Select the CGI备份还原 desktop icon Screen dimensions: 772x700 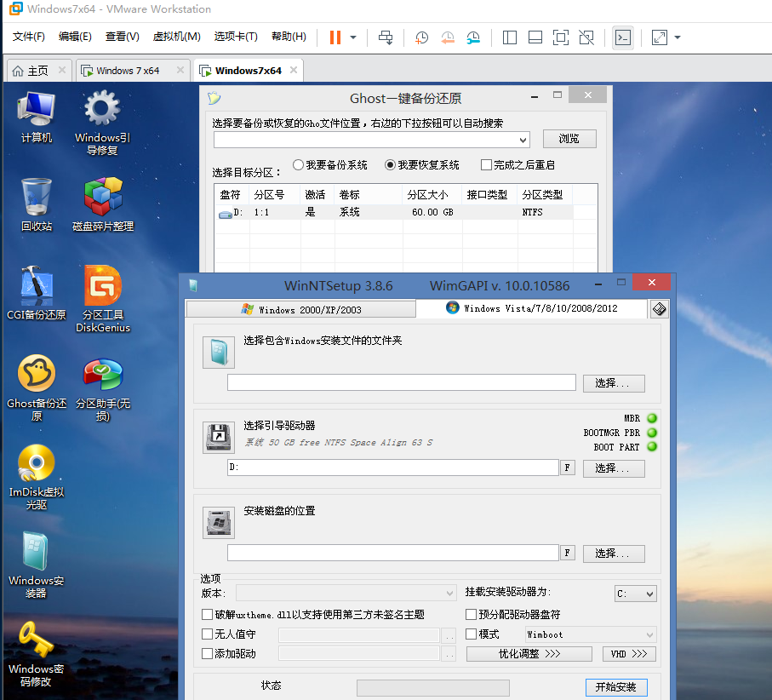click(x=37, y=294)
